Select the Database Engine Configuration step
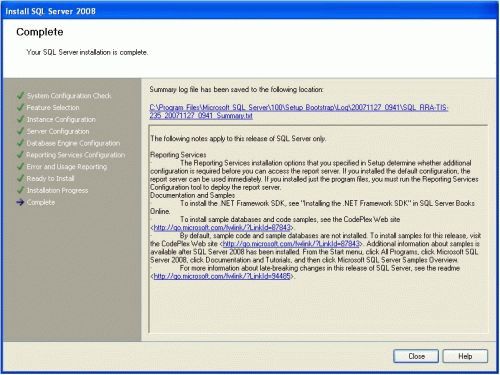This screenshot has width=500, height=375. click(x=73, y=143)
